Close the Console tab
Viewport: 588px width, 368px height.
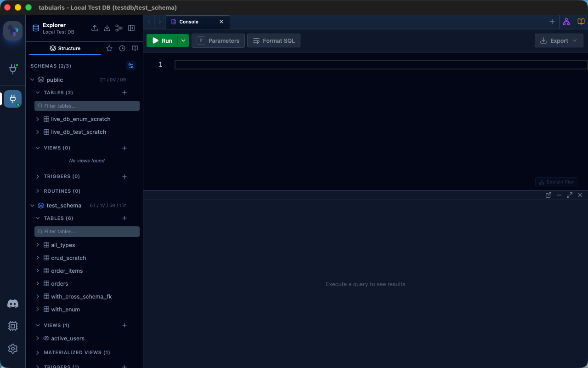click(x=221, y=22)
